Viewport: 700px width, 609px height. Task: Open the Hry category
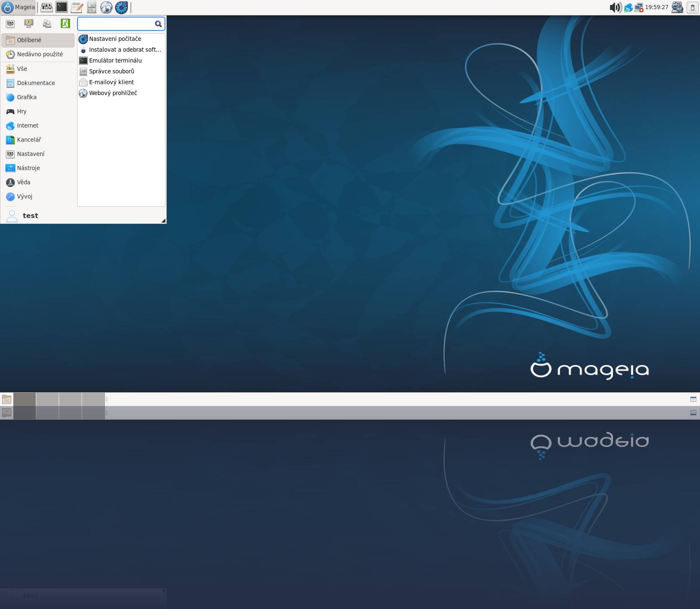(38, 111)
